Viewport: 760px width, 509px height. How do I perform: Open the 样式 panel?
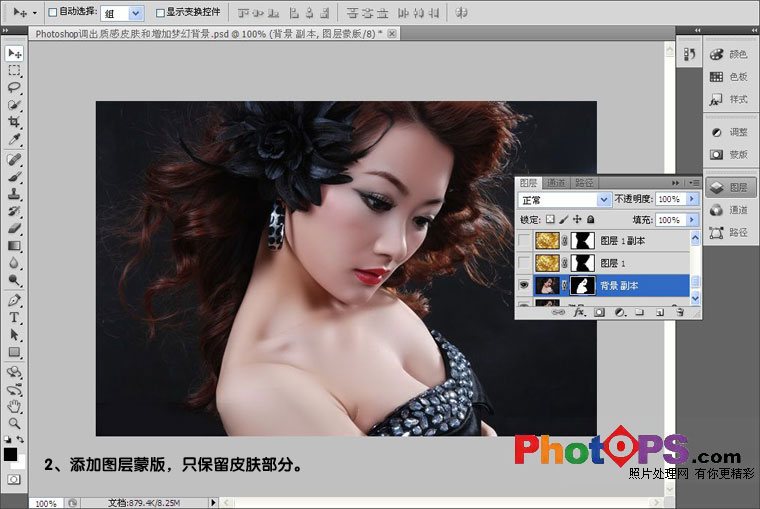[729, 99]
